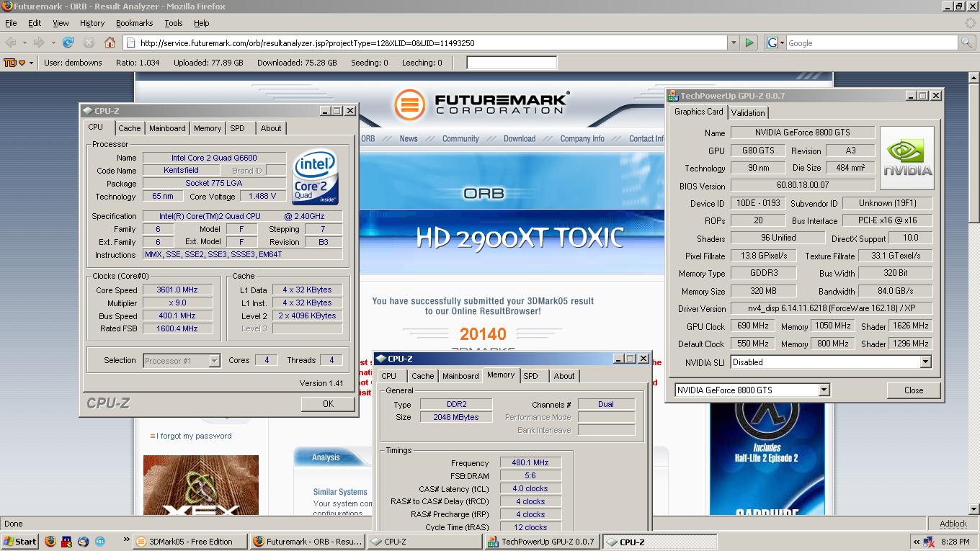Image resolution: width=980 pixels, height=551 pixels.
Task: Switch to 3DMark05 - Free Edition taskbar button
Action: [190, 542]
